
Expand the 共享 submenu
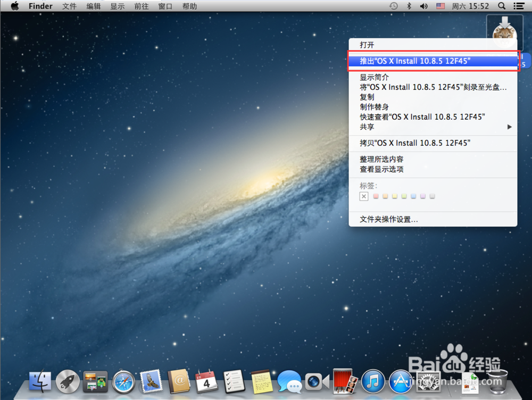point(433,127)
